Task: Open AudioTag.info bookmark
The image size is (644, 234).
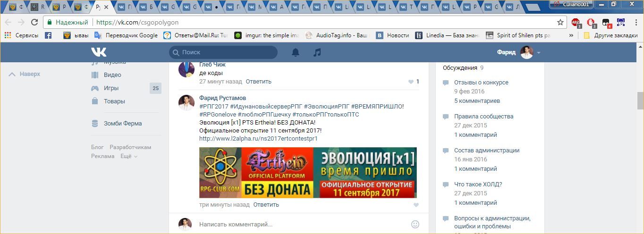Action: click(x=337, y=35)
